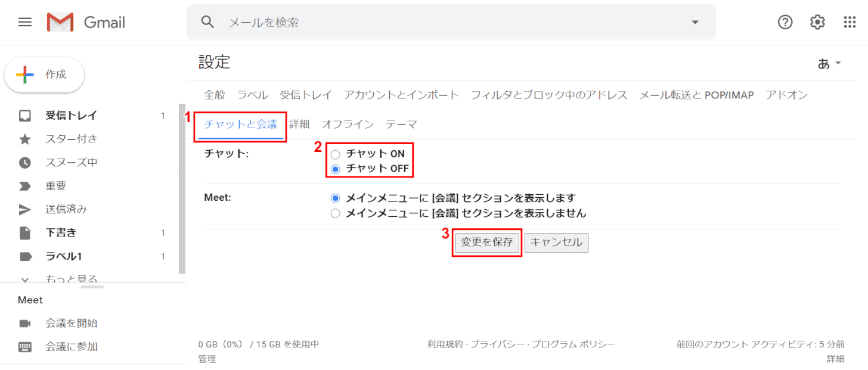Viewport: 868px width, 370px height.
Task: Click the keyboard icon for 会議に参加
Action: 24,347
